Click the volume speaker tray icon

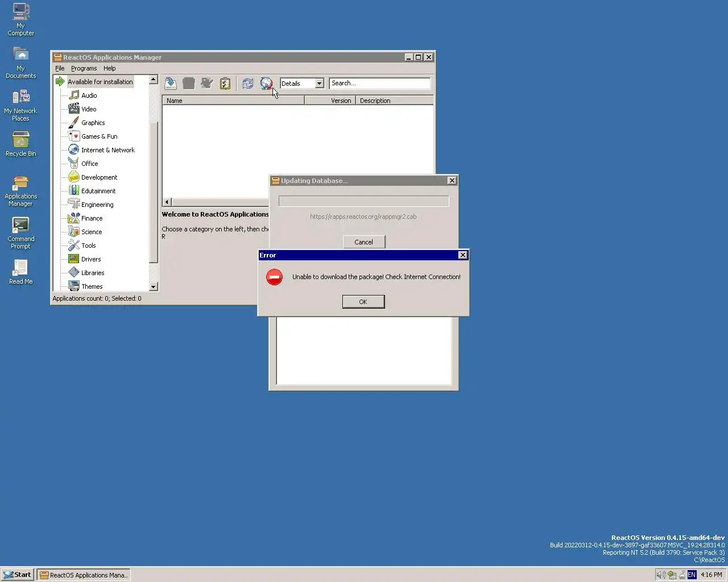coord(661,575)
